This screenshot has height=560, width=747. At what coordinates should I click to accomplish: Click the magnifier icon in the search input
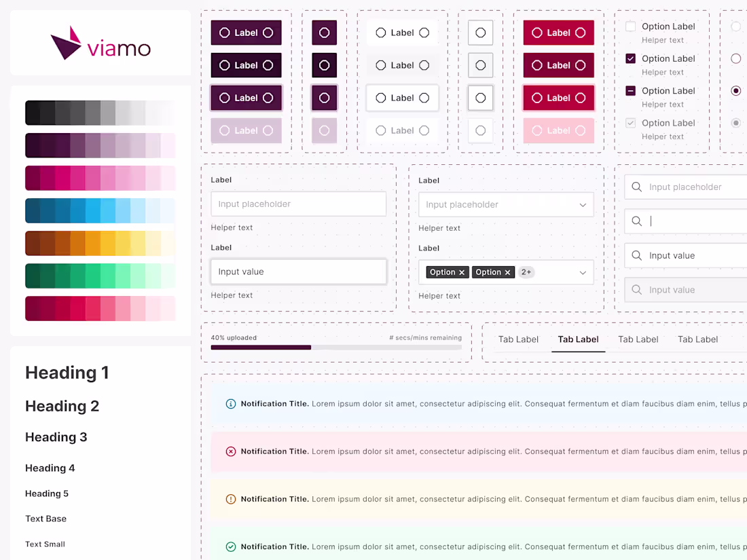(x=636, y=187)
